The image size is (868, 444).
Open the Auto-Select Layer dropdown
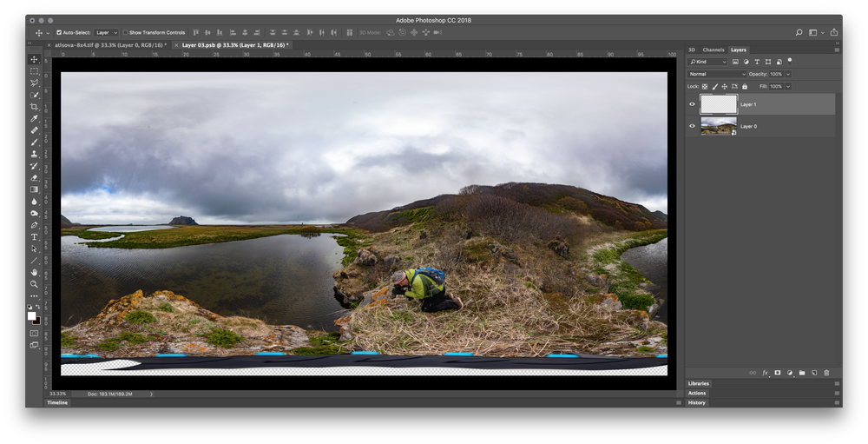[x=106, y=33]
